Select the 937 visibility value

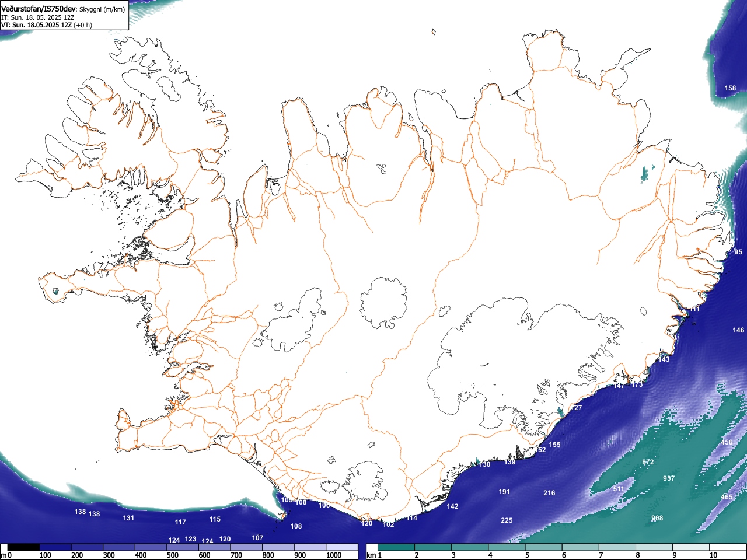pos(669,478)
